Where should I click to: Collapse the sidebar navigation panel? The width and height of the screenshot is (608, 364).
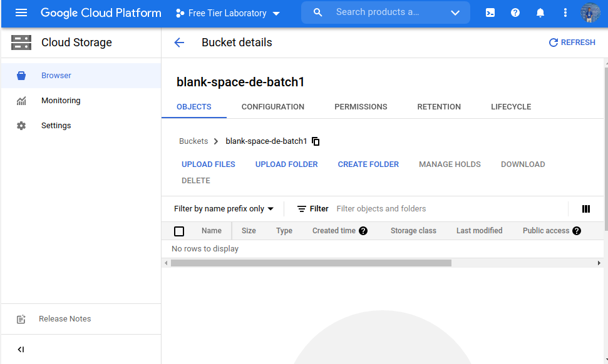coord(21,350)
